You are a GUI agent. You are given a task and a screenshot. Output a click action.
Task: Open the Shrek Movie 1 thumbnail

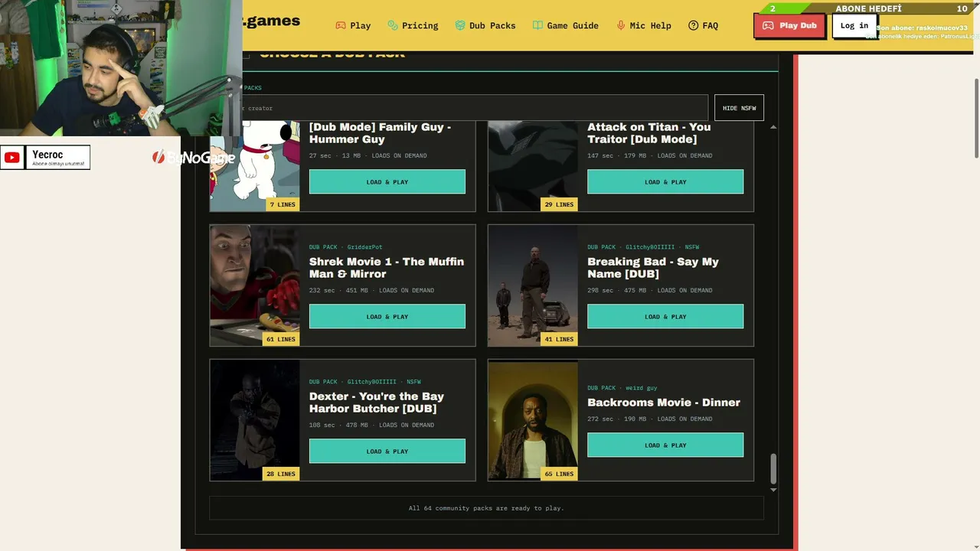click(255, 285)
